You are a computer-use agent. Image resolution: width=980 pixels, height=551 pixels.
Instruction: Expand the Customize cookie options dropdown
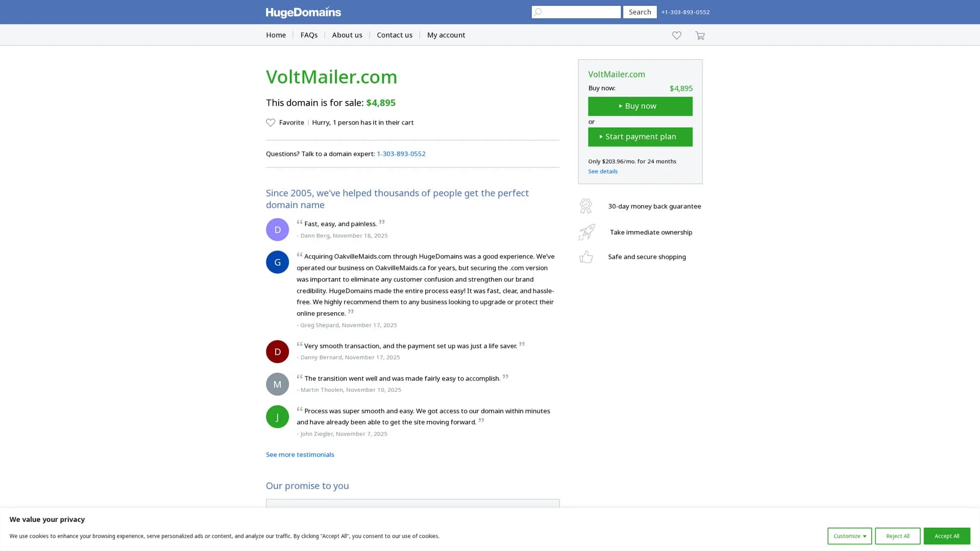click(x=849, y=536)
